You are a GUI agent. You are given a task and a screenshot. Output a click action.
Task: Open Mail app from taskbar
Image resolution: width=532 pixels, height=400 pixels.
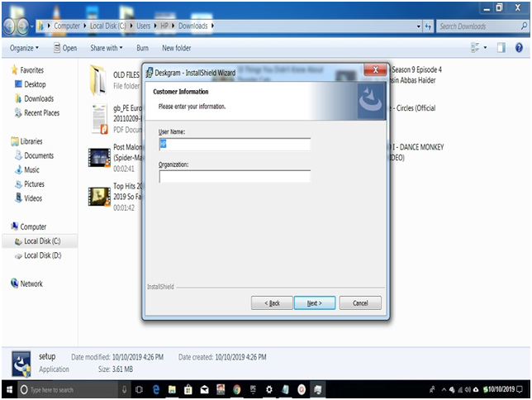click(204, 389)
